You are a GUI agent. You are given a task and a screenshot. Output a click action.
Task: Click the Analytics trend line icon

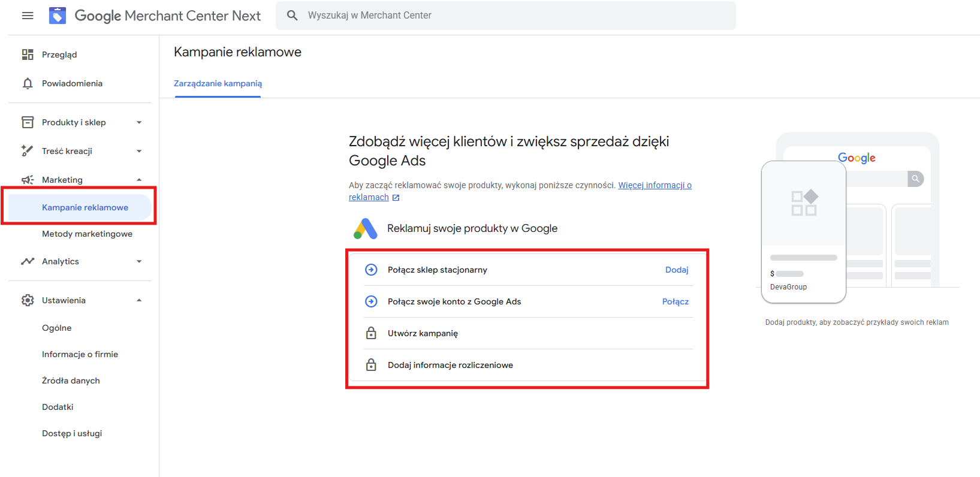click(x=28, y=261)
